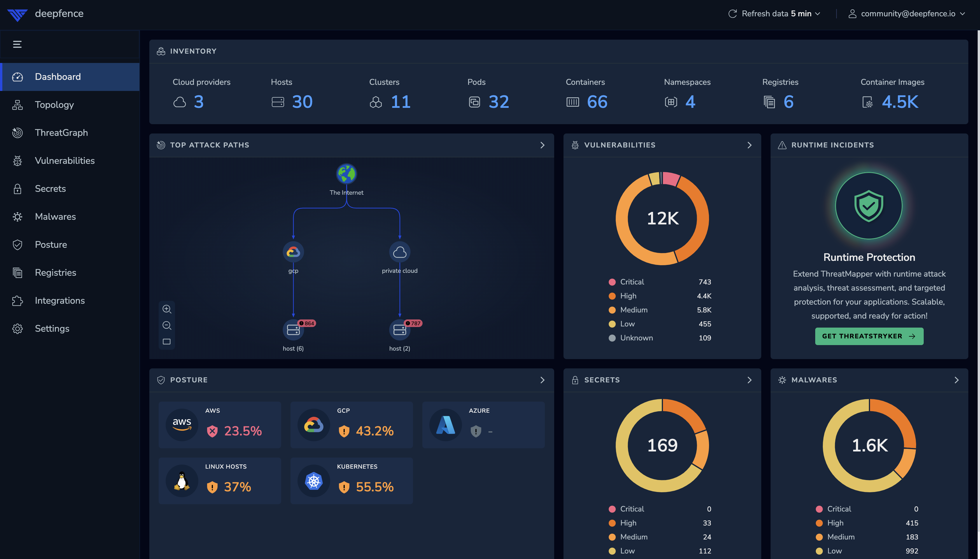Open ThreatGraph in the sidebar
Image resolution: width=980 pixels, height=559 pixels.
[62, 133]
